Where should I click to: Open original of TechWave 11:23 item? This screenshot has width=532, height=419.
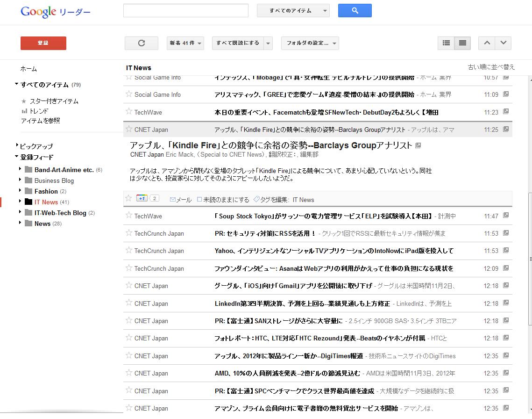pos(506,111)
